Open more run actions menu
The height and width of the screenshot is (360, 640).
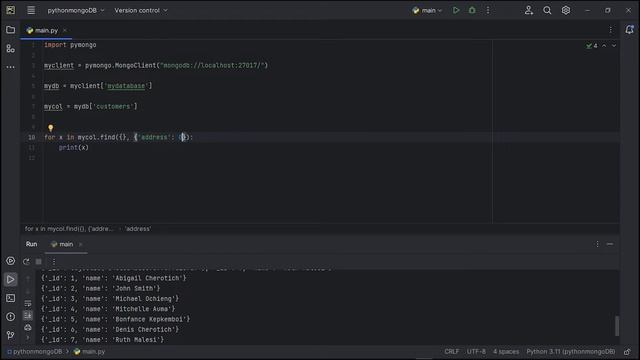tap(488, 10)
